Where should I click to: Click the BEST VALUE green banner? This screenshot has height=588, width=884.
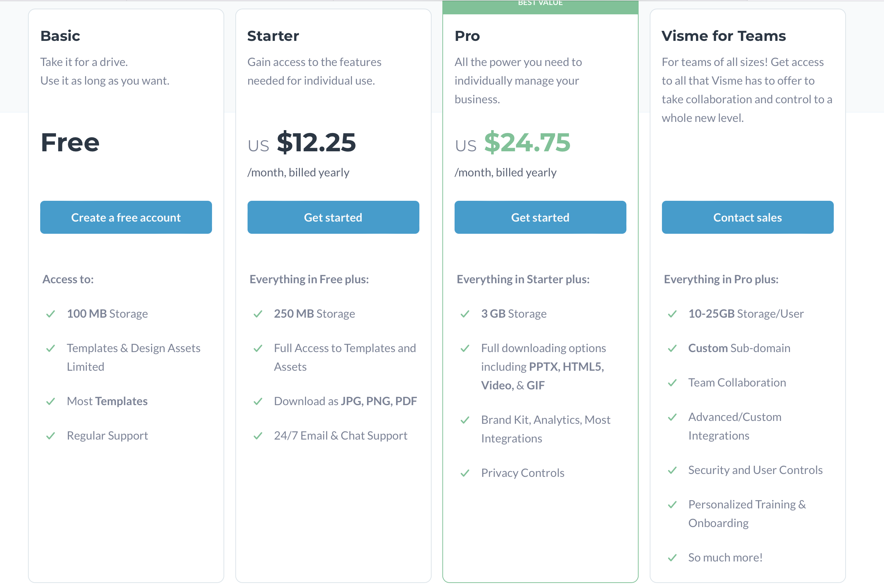point(540,7)
